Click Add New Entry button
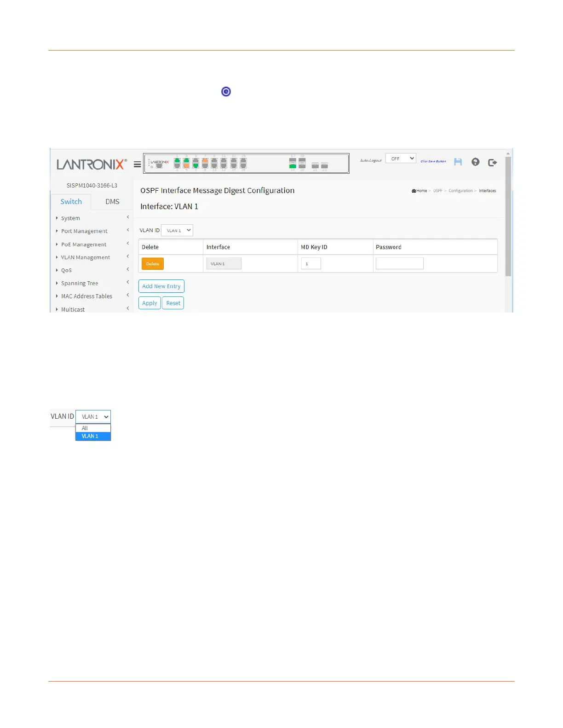 tap(161, 286)
